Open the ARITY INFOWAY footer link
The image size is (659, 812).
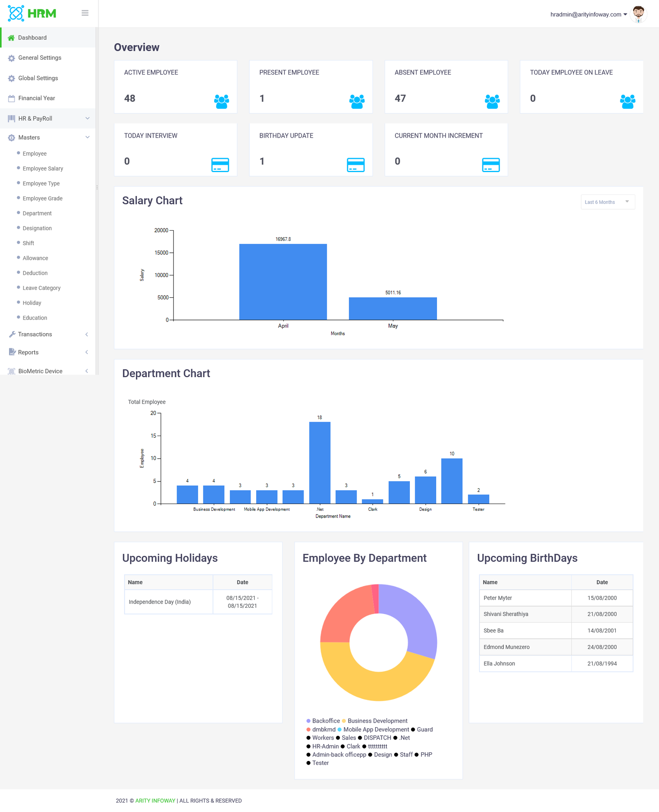point(155,800)
